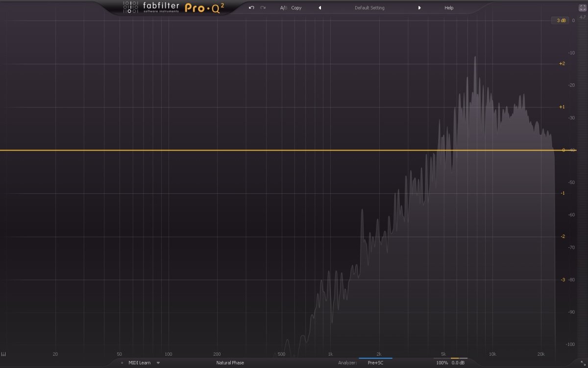Click the FabFilter Pro-Q 2 logo
The height and width of the screenshot is (368, 588).
173,7
